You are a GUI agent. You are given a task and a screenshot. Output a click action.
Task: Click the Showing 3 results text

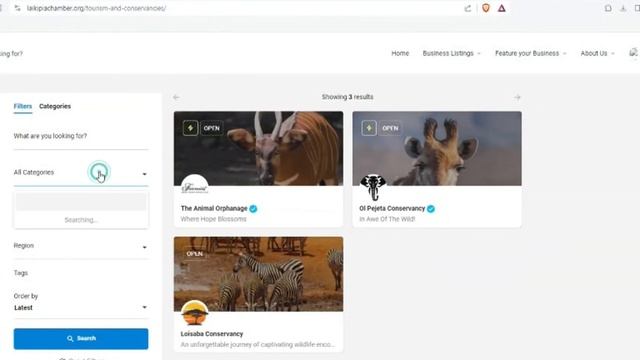tap(347, 97)
